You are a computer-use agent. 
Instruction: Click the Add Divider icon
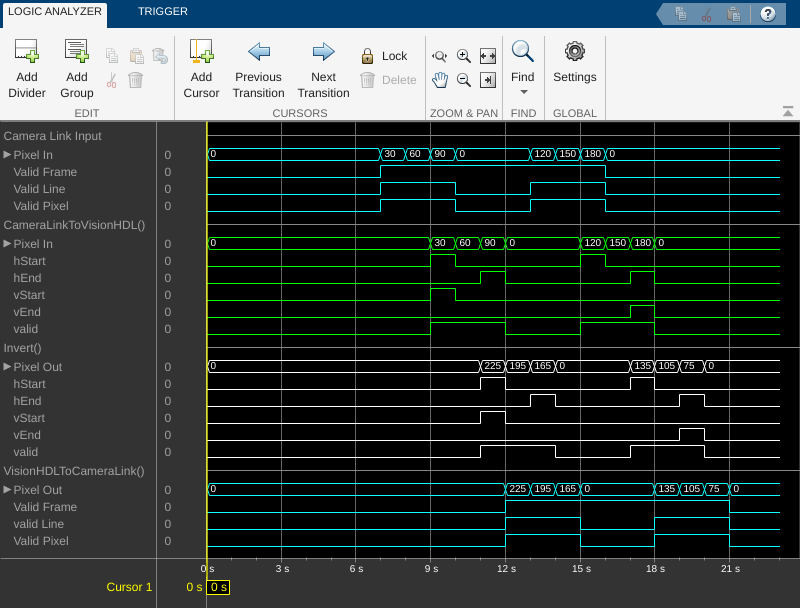point(27,52)
